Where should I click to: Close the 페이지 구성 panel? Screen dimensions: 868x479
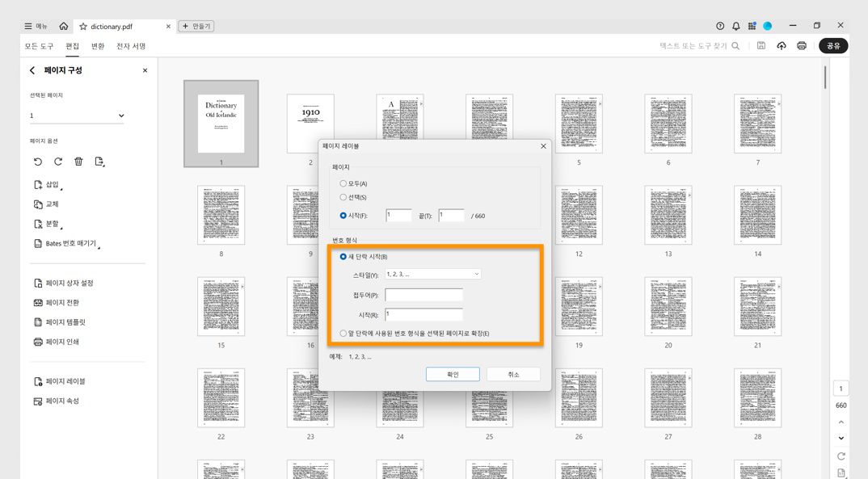coord(145,70)
